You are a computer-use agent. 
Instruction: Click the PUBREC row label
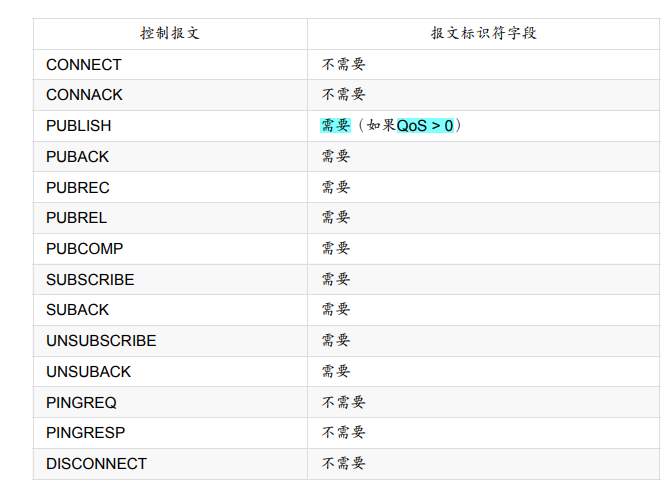[x=78, y=188]
